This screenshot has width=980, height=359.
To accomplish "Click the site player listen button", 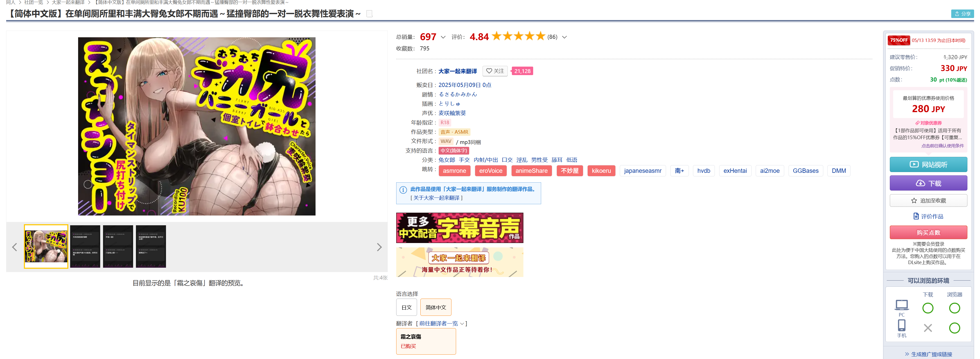I will (928, 165).
